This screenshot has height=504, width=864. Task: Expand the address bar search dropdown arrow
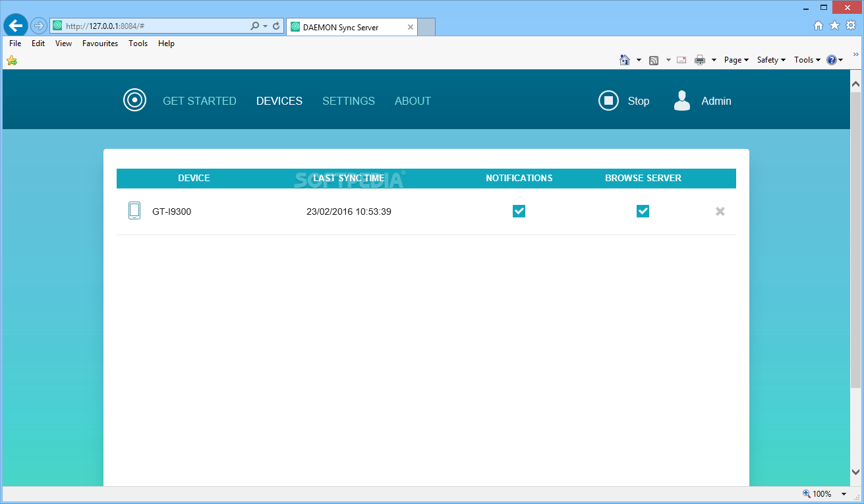(265, 26)
